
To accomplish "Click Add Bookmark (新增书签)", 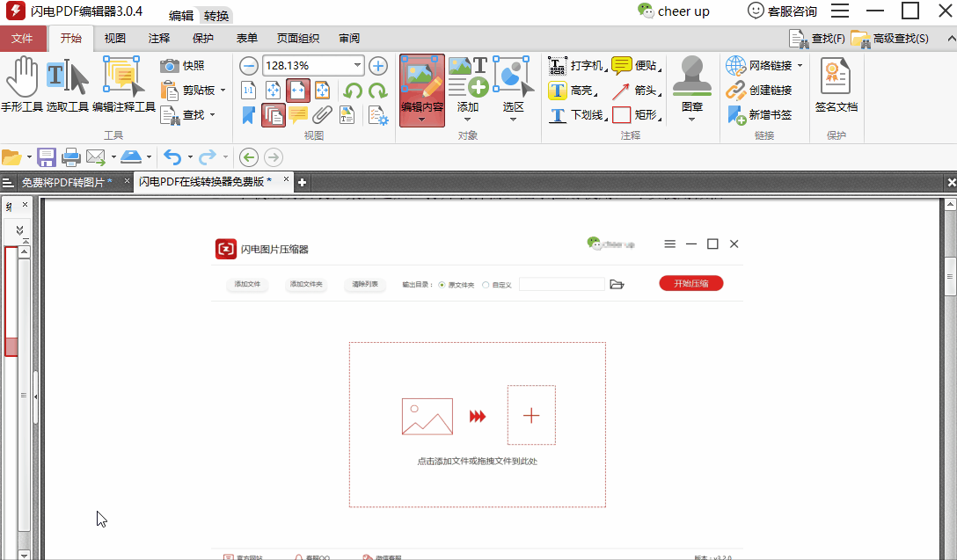I will pos(758,114).
